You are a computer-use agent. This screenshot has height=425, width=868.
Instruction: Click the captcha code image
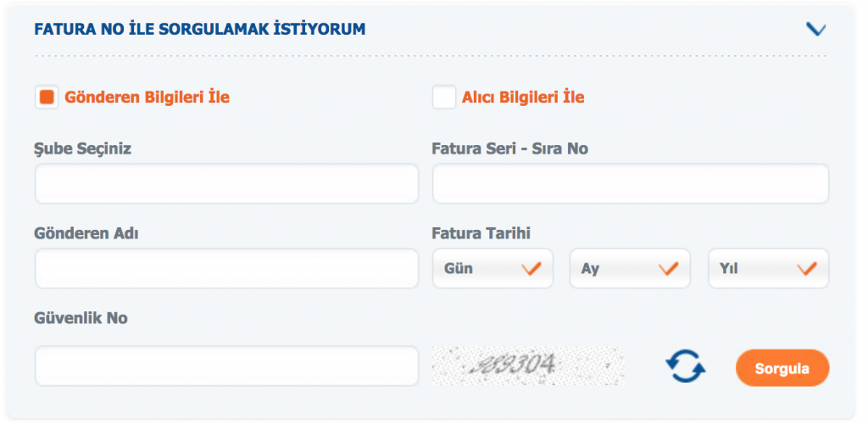pyautogui.click(x=527, y=366)
